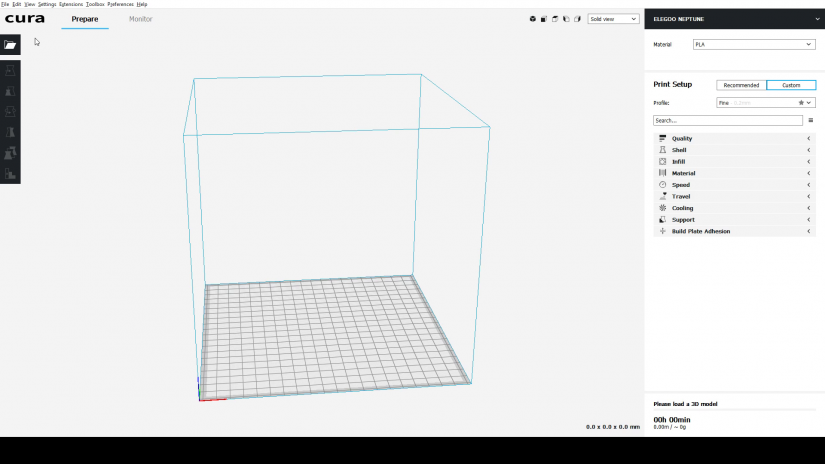Open the Extensions menu
This screenshot has height=464, width=825.
(71, 4)
